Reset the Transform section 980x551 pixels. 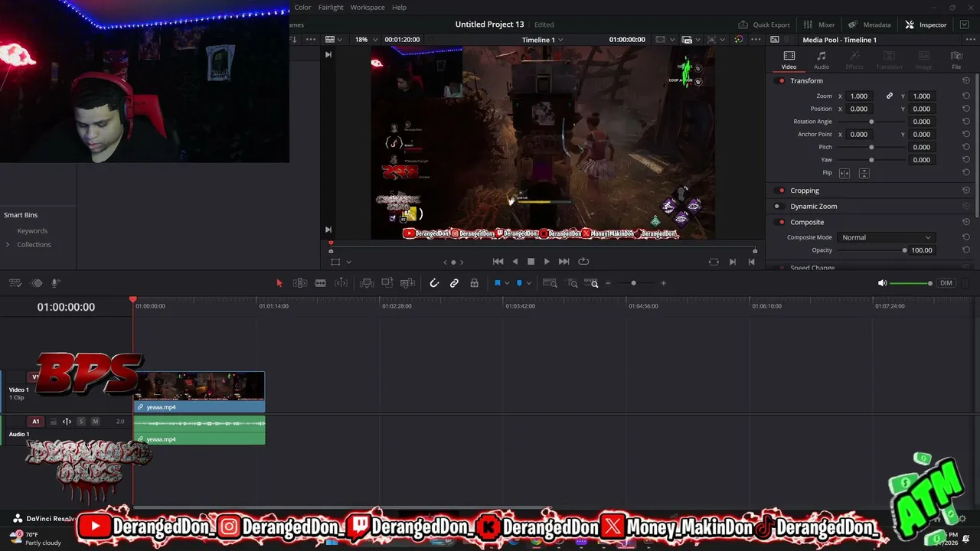click(x=966, y=81)
